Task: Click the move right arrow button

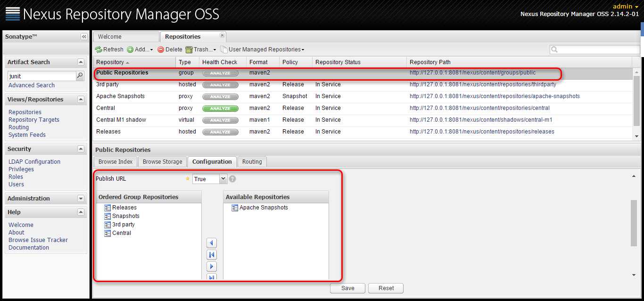Action: (212, 267)
